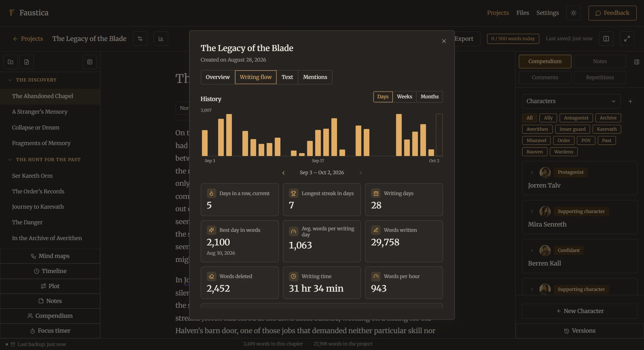644x350 pixels.
Task: Collapse The Discovery section
Action: coord(10,80)
